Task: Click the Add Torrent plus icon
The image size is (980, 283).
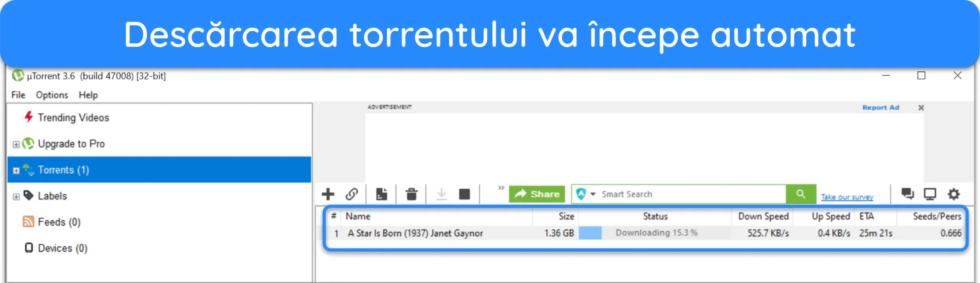Action: pos(328,194)
